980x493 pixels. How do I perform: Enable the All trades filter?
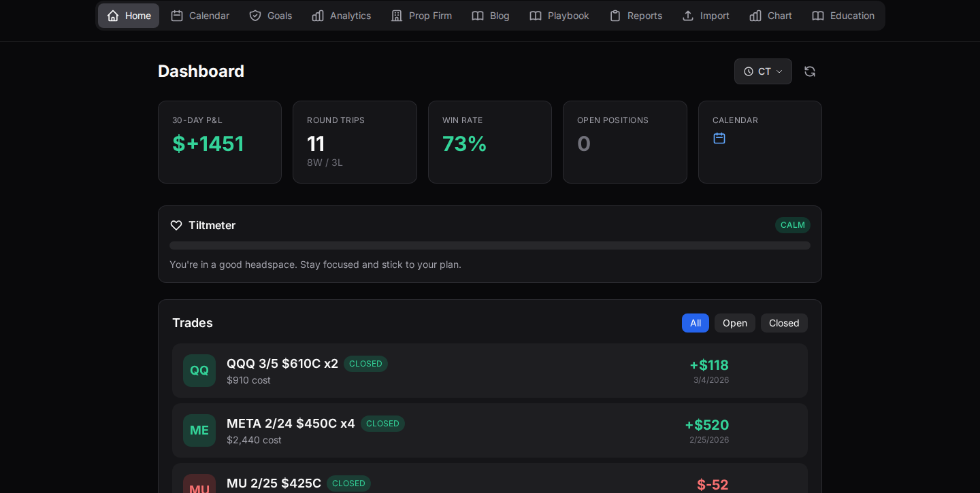pyautogui.click(x=695, y=323)
